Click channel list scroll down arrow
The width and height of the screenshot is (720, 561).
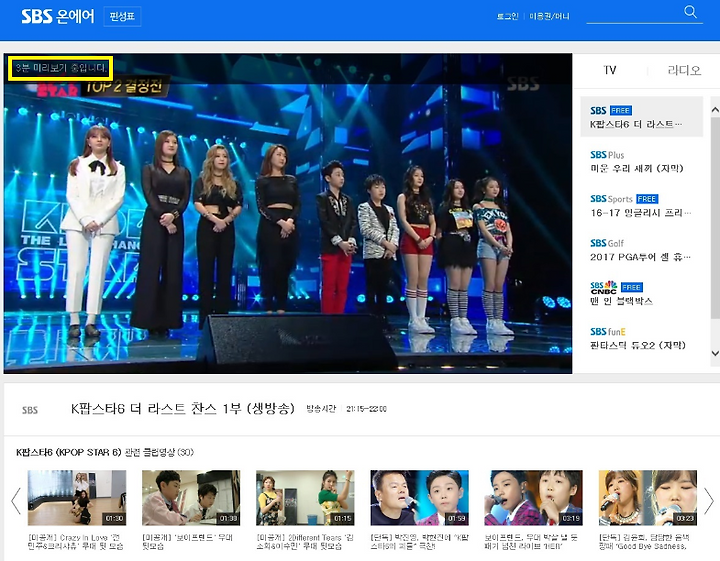click(x=715, y=353)
